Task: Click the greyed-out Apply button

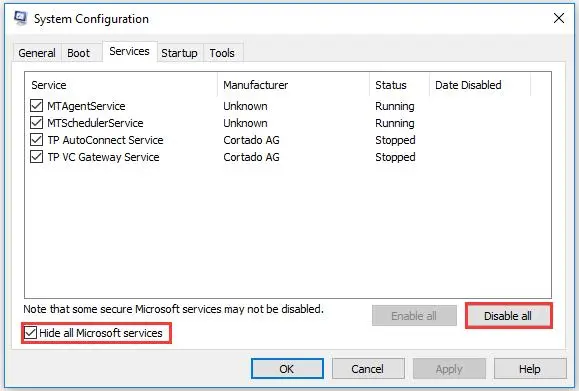Action: click(x=449, y=368)
